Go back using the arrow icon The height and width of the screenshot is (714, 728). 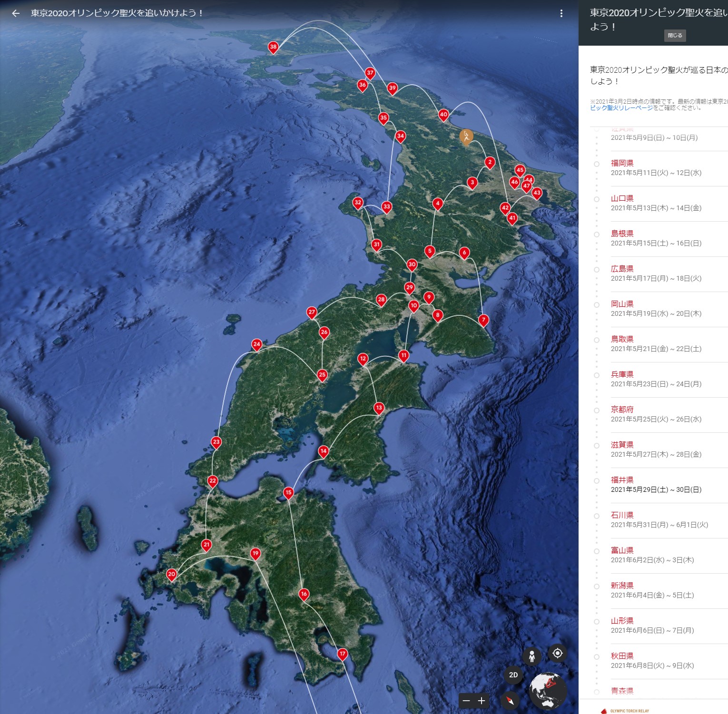[16, 13]
